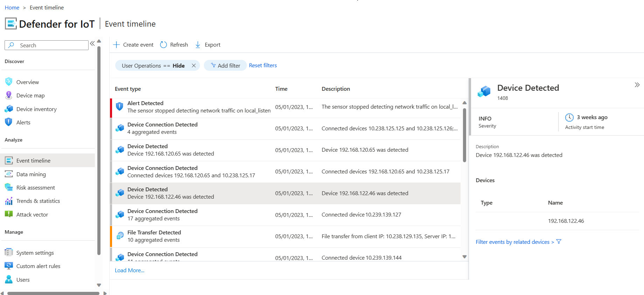Viewport: 644px width, 295px height.
Task: Click the circular Refresh icon
Action: coord(164,45)
